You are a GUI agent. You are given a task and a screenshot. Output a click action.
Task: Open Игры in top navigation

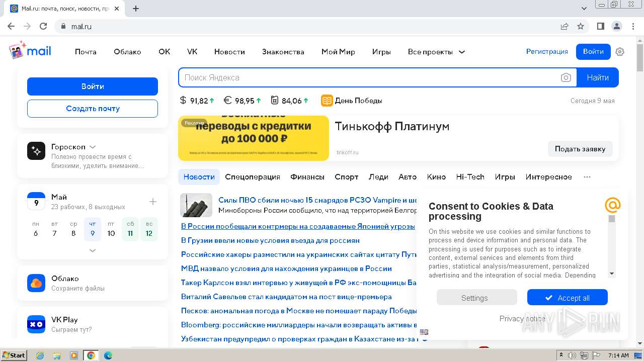(x=381, y=52)
